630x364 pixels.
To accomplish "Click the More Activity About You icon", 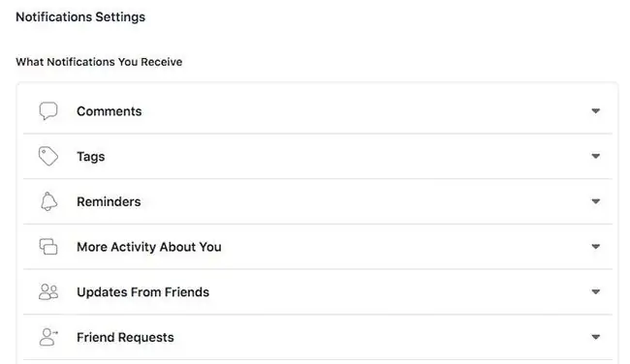I will 48,247.
